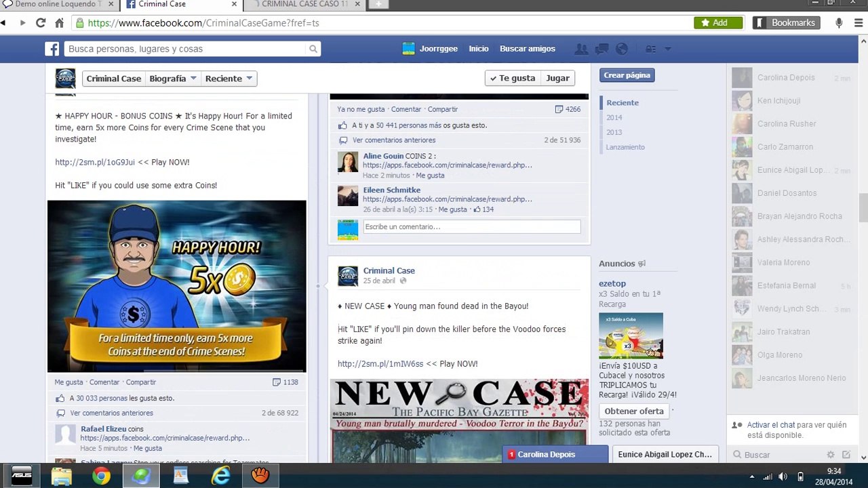The height and width of the screenshot is (488, 868).
Task: Select 2014 in timeline navigation
Action: click(614, 117)
